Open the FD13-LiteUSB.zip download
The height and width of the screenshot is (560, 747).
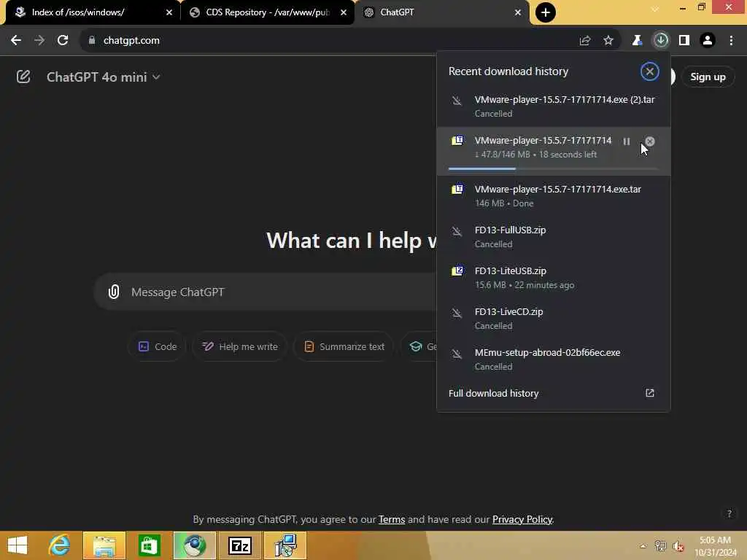554,278
